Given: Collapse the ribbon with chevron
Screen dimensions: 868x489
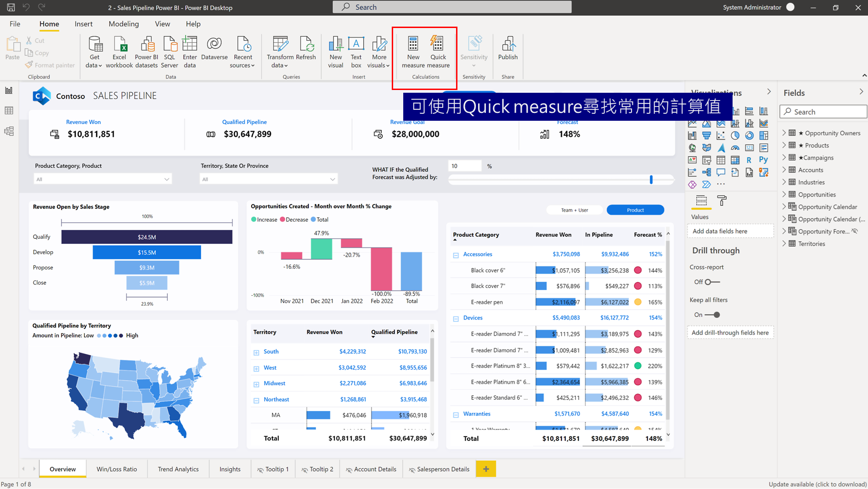Looking at the screenshot, I should (x=864, y=75).
